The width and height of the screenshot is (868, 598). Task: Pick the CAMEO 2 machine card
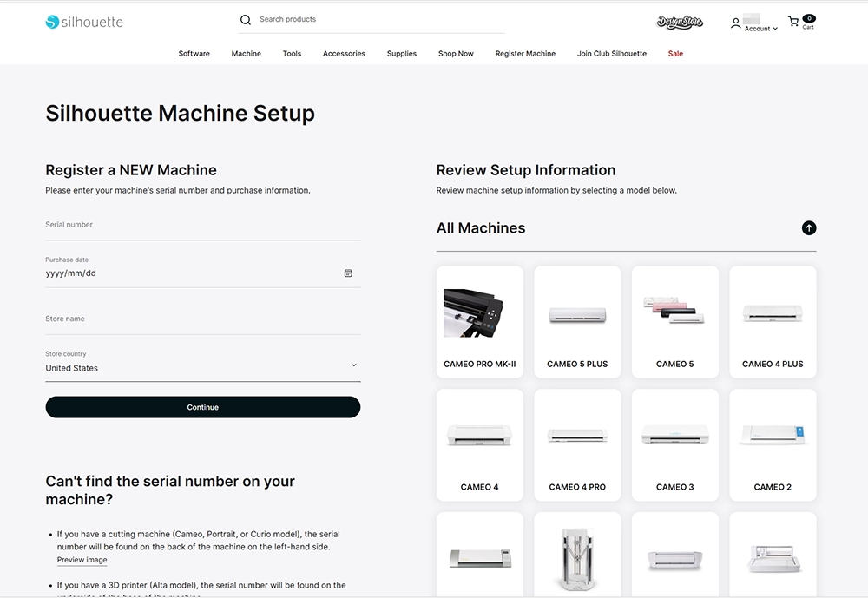tap(773, 444)
